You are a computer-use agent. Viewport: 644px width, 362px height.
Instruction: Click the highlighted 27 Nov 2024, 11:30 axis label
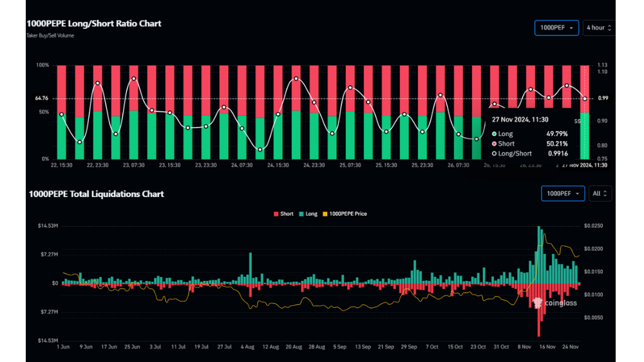point(585,165)
